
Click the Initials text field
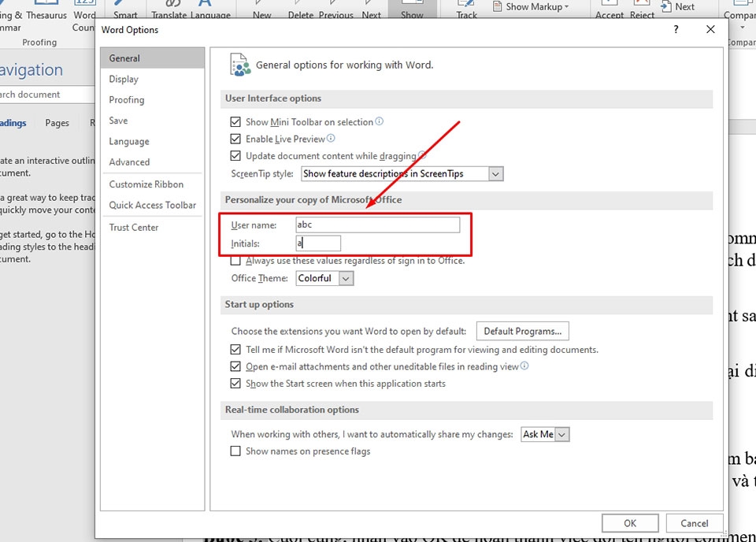pos(318,243)
